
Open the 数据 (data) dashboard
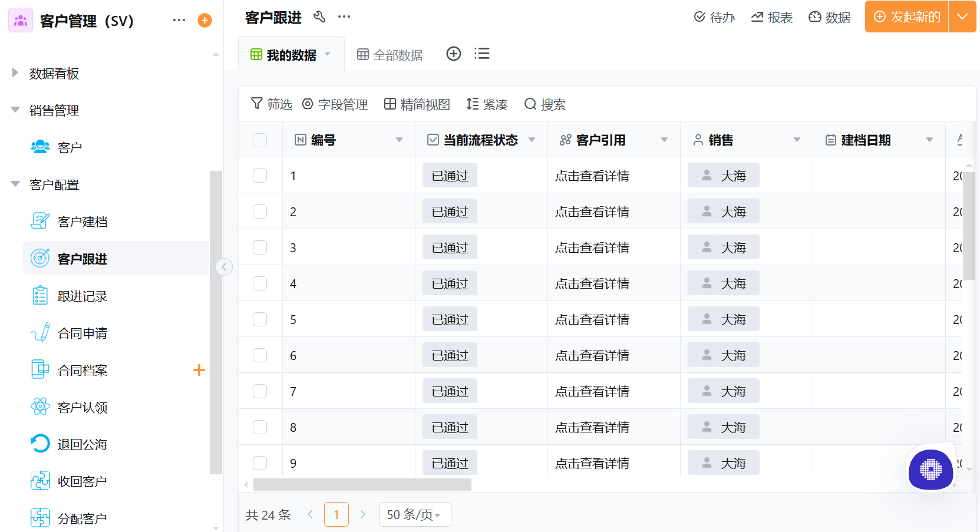[x=829, y=17]
